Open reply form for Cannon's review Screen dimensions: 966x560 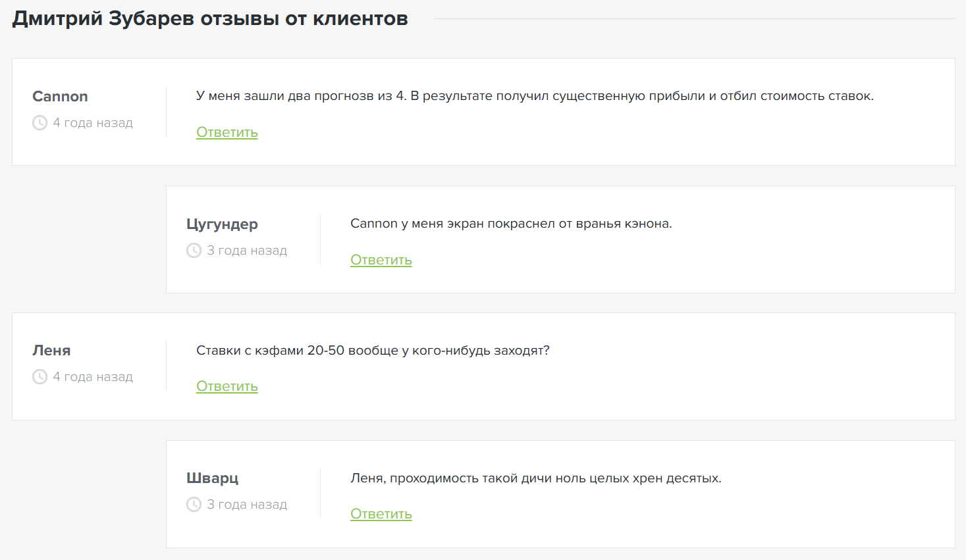point(227,132)
